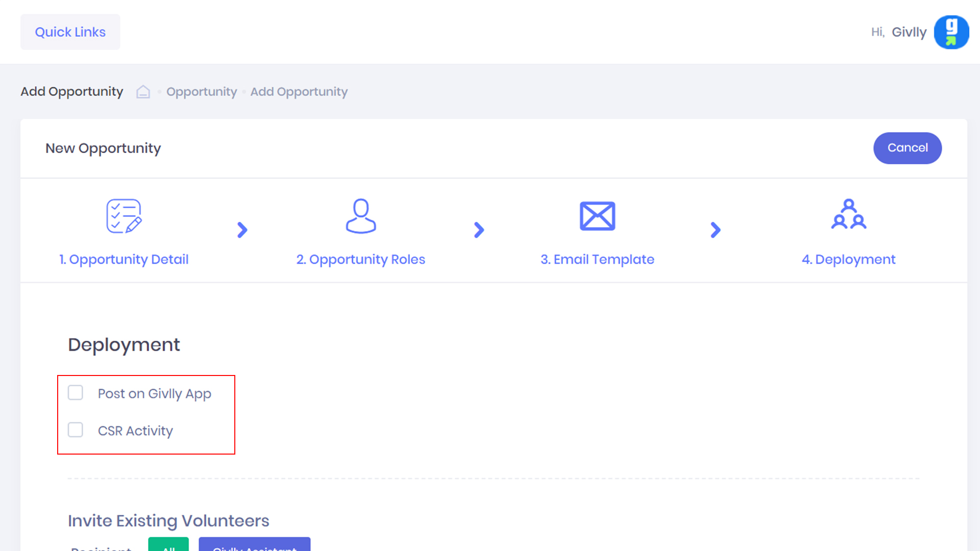The image size is (980, 551).
Task: Click the Givlly username in the header
Action: click(909, 32)
